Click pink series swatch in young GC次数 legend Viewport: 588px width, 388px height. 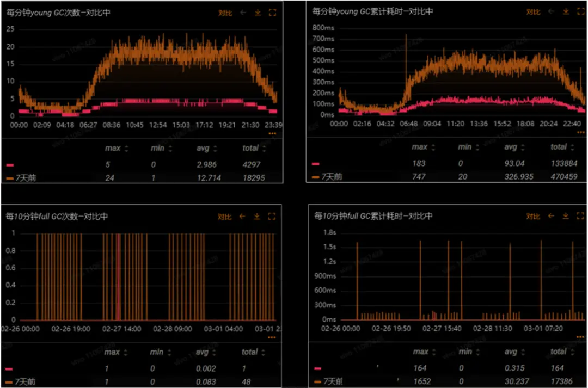[11, 164]
